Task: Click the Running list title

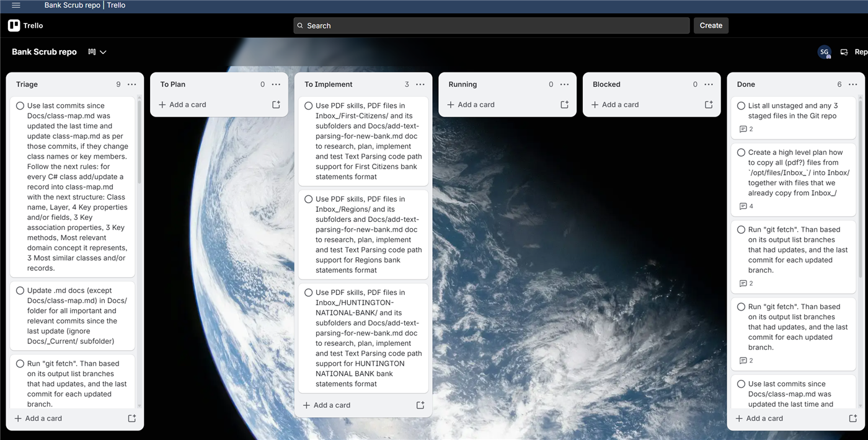Action: 463,84
